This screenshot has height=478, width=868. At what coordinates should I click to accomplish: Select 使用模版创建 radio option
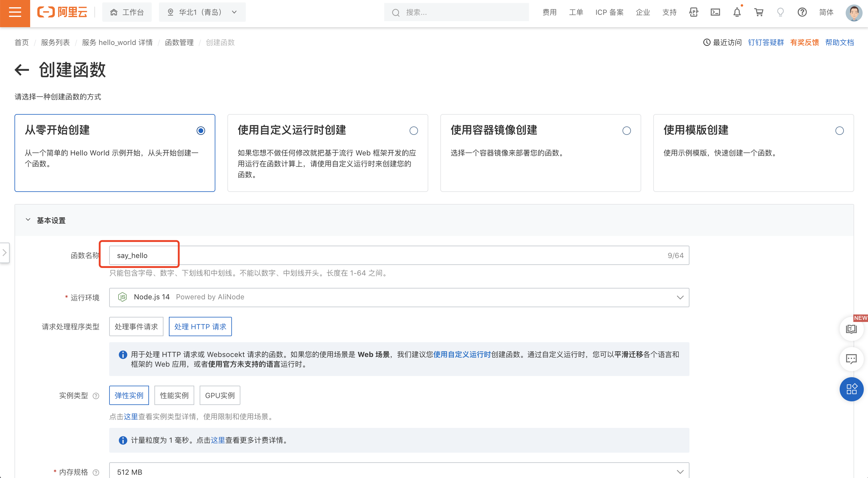839,131
